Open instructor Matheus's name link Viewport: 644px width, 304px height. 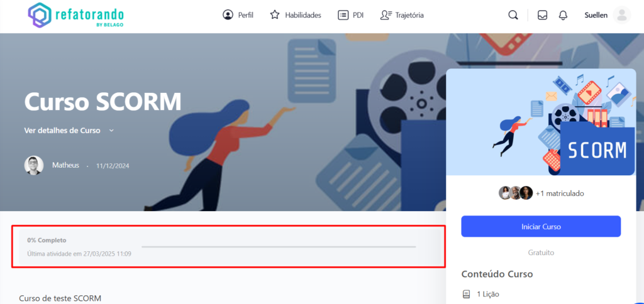[65, 165]
